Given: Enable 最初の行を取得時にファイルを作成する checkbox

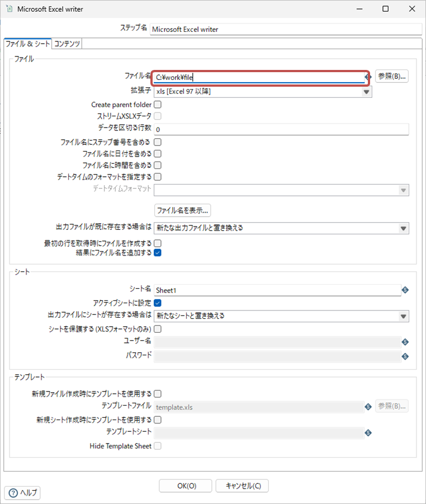Looking at the screenshot, I should click(158, 243).
